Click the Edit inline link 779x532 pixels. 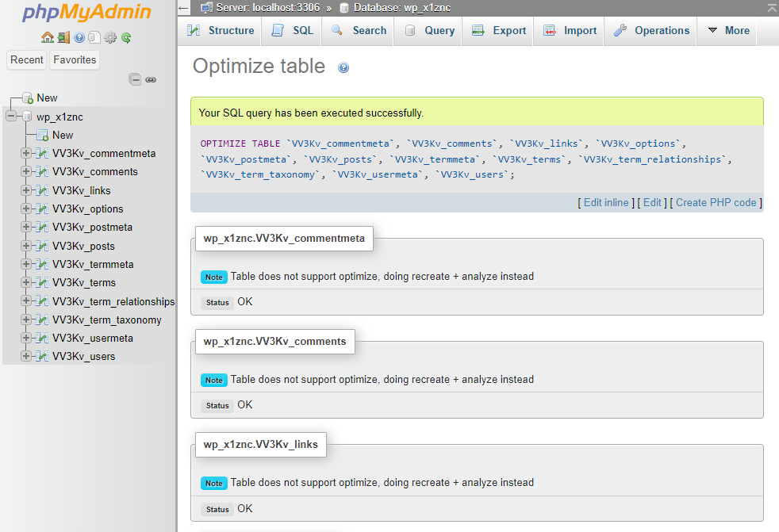point(606,202)
